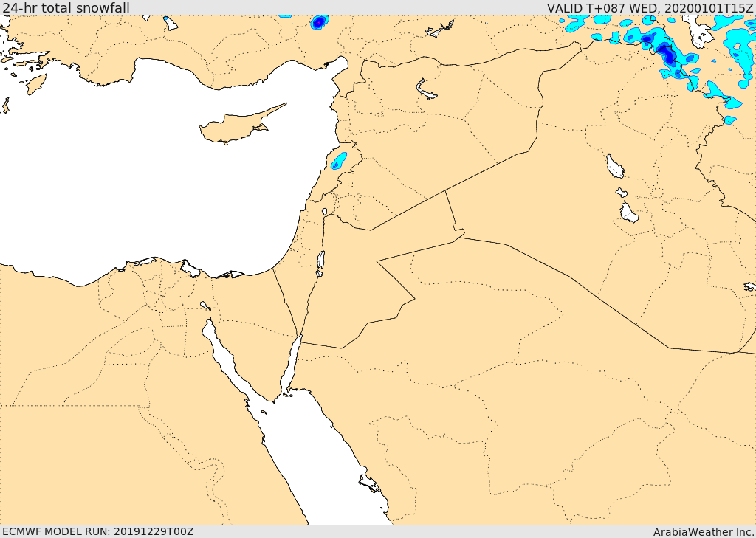Click the snowfall patch over Lebanon
Screen dimensions: 756x538
point(339,161)
